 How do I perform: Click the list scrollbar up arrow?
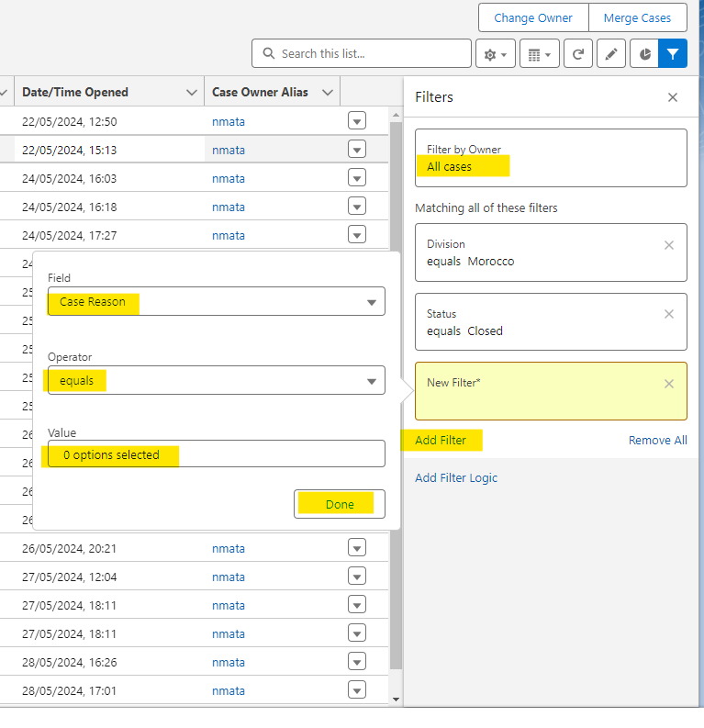click(396, 115)
